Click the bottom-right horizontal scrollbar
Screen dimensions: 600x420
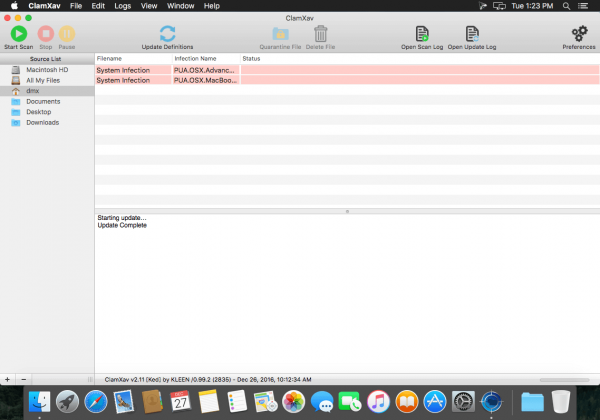click(x=564, y=380)
